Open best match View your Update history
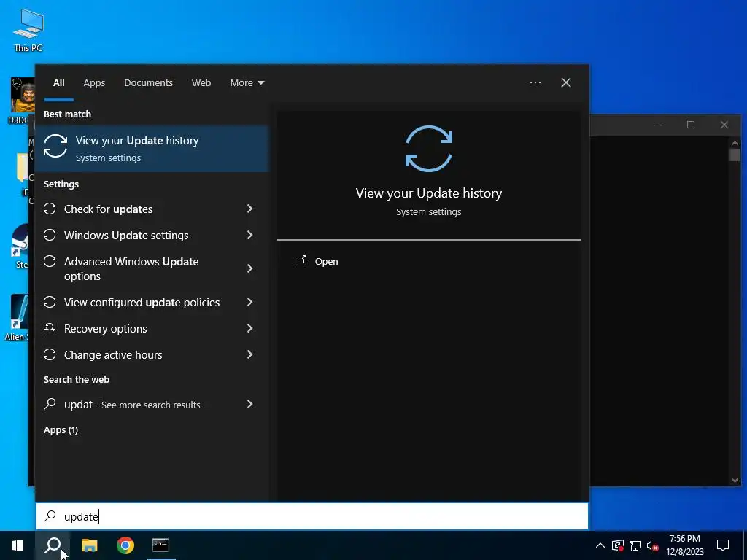The width and height of the screenshot is (747, 560). pyautogui.click(x=152, y=149)
